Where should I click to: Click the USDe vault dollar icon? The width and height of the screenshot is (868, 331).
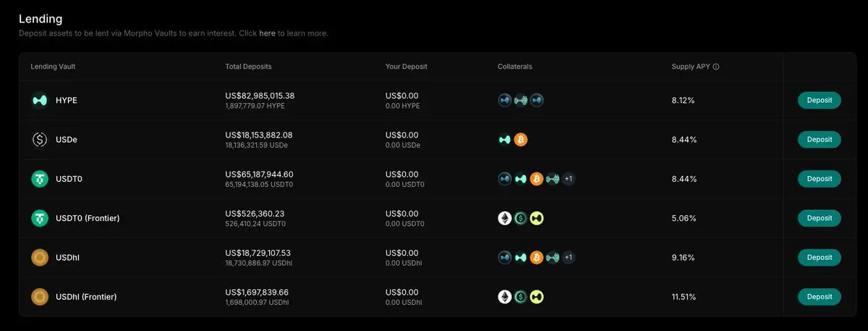38,140
